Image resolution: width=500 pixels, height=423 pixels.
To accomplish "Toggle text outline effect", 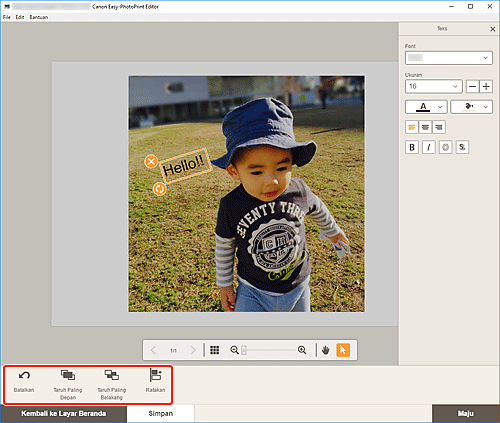I will tap(445, 147).
